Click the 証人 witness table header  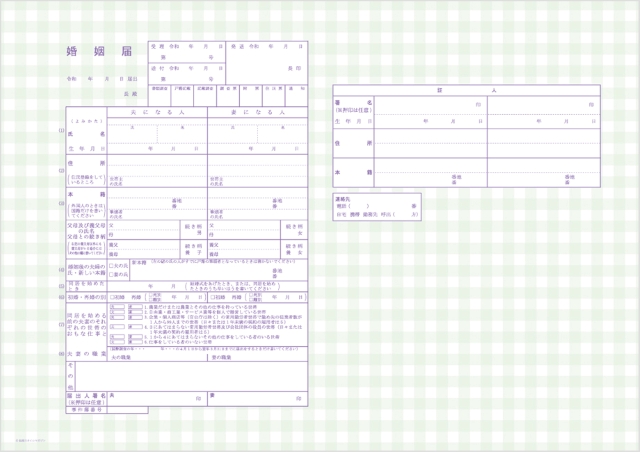click(x=467, y=90)
